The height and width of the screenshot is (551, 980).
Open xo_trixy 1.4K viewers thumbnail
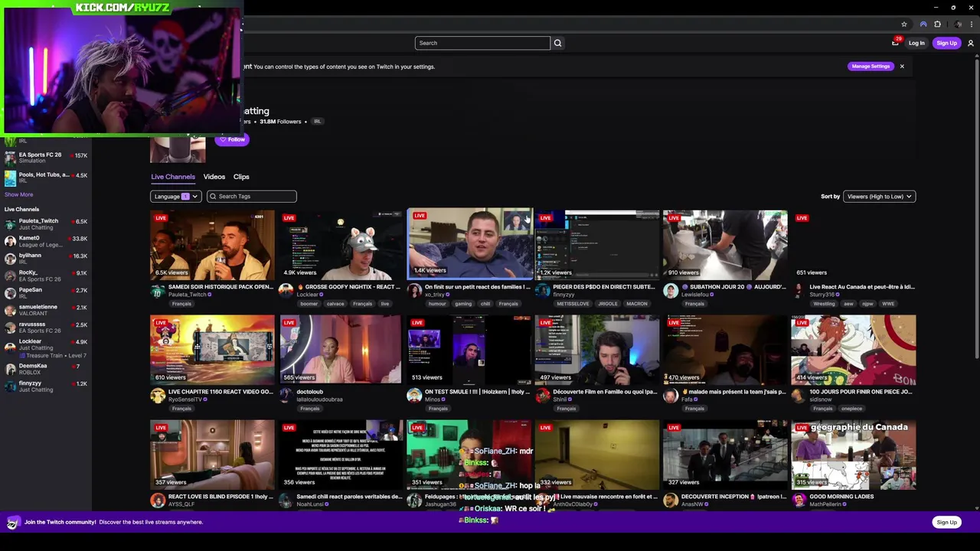point(469,243)
